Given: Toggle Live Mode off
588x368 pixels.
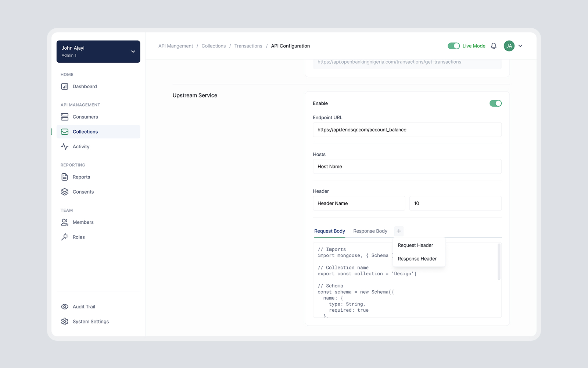Looking at the screenshot, I should (454, 46).
